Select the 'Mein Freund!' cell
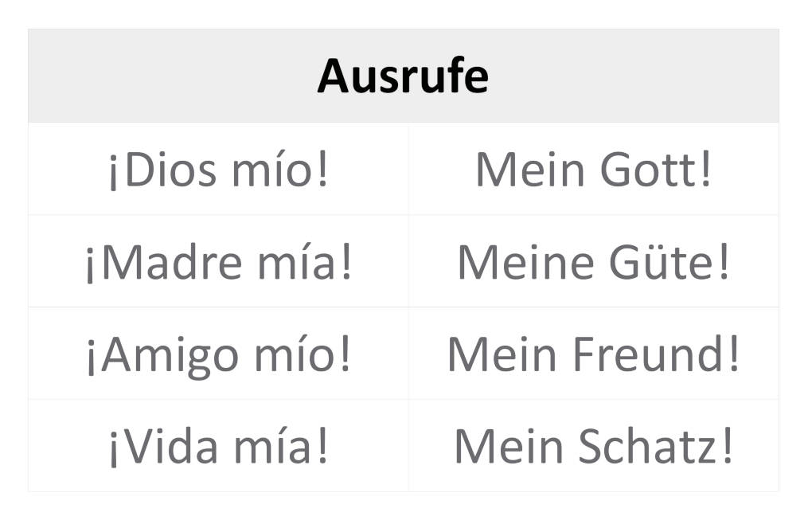This screenshot has height=524, width=812. [x=593, y=354]
